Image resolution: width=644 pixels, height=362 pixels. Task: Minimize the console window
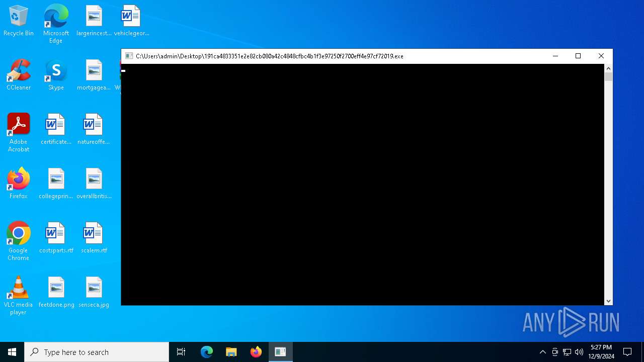(x=555, y=56)
